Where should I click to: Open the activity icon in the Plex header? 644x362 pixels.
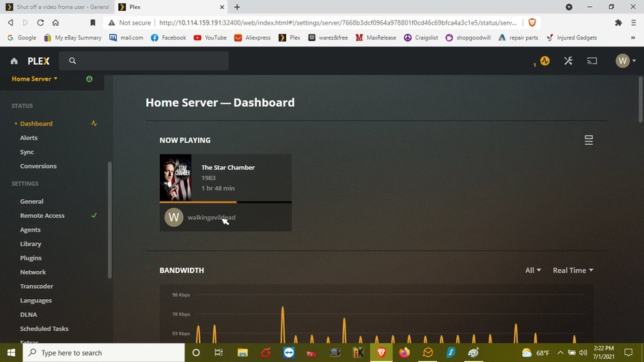(545, 61)
